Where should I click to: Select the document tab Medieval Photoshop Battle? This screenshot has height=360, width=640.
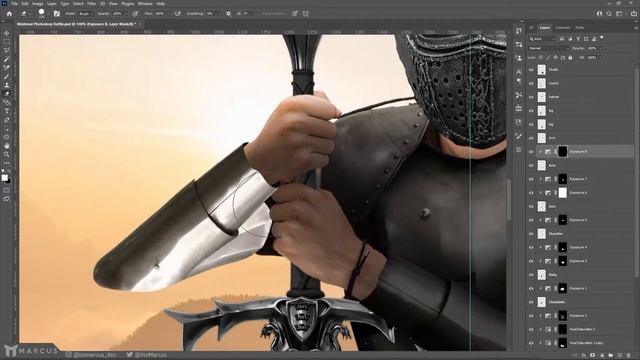(76, 24)
